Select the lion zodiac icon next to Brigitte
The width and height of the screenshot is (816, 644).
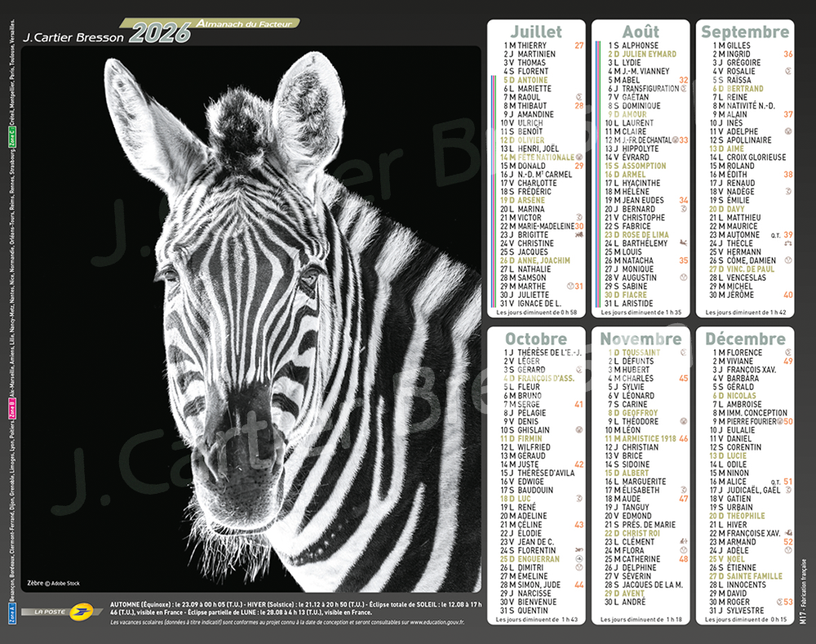[579, 234]
